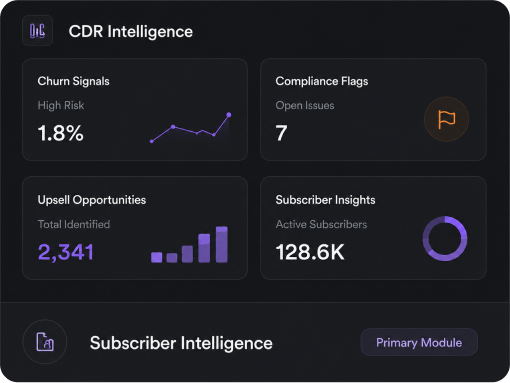Click the 128.6K active subscribers value
Screen dimensions: 510x383
tap(310, 252)
